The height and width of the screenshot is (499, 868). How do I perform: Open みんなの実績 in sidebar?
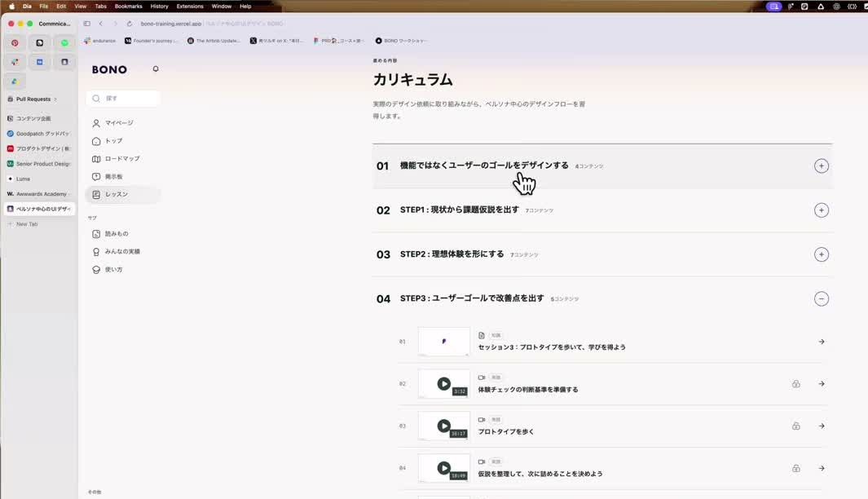pos(123,251)
